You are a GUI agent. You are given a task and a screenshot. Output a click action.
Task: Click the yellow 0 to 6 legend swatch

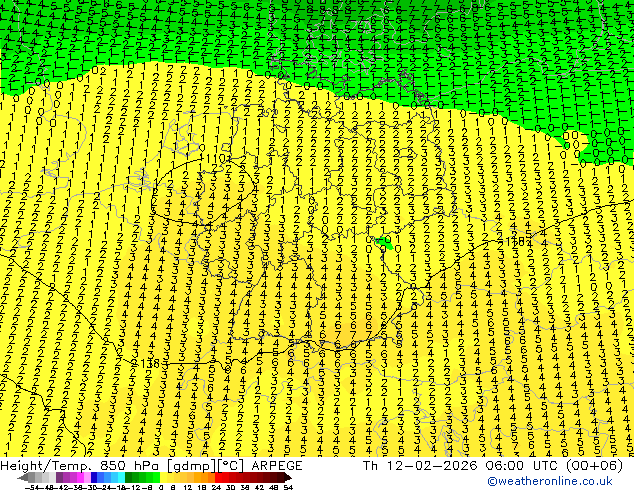[x=163, y=478]
